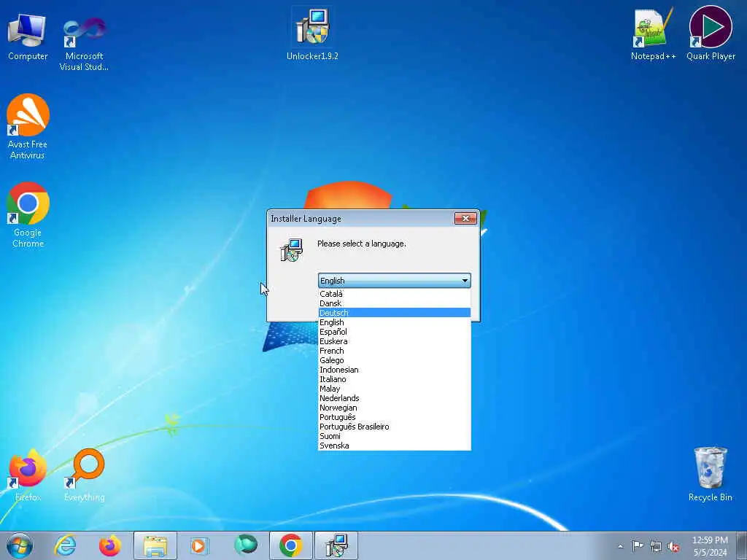
Task: Click the muted volume tray icon
Action: coord(673,547)
